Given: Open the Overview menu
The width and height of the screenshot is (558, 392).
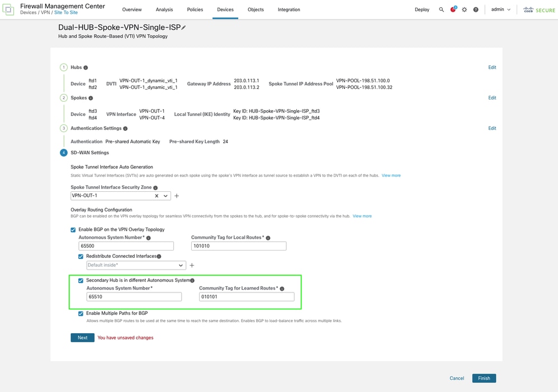Looking at the screenshot, I should (x=132, y=10).
